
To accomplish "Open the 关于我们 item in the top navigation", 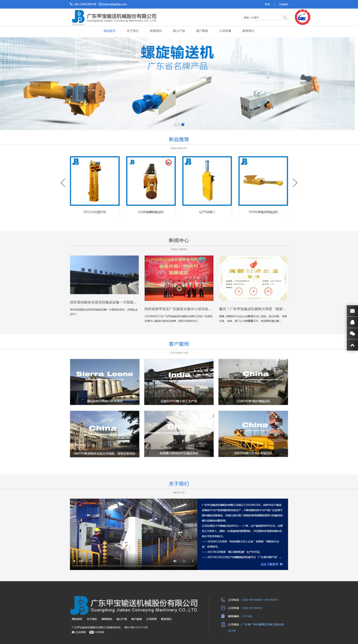I will coord(132,31).
